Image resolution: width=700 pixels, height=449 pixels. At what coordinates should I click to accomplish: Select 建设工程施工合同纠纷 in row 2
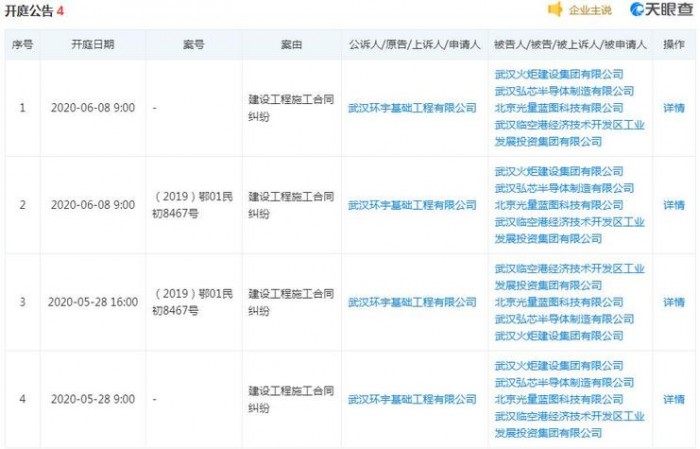pos(291,205)
